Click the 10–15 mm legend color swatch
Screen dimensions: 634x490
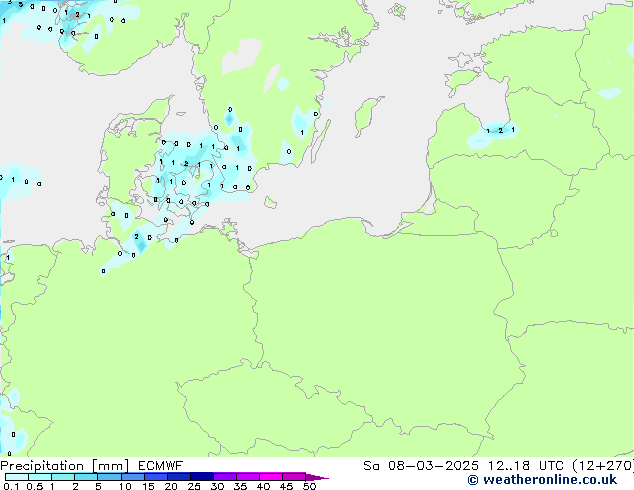[132, 477]
